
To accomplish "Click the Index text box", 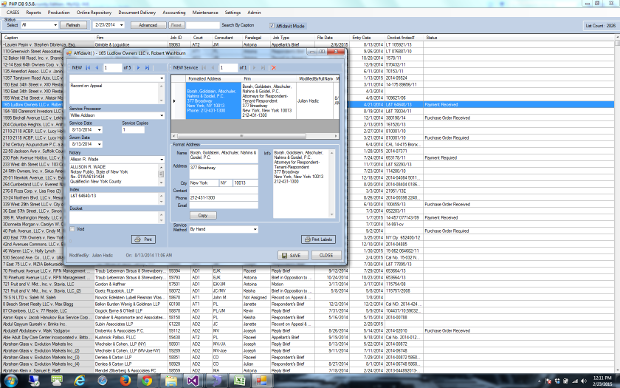I will [x=117, y=199].
